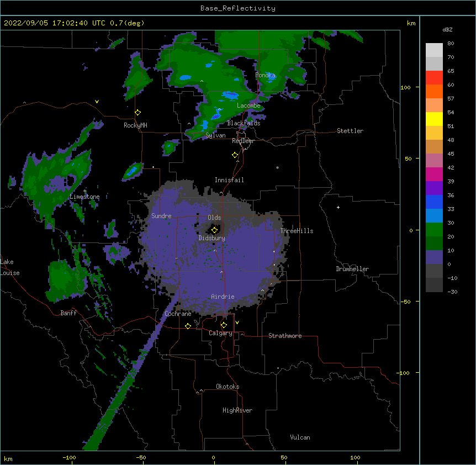This screenshot has height=465, width=476.
Task: Click the yellow V marker east of Calgary
Action: [x=237, y=323]
